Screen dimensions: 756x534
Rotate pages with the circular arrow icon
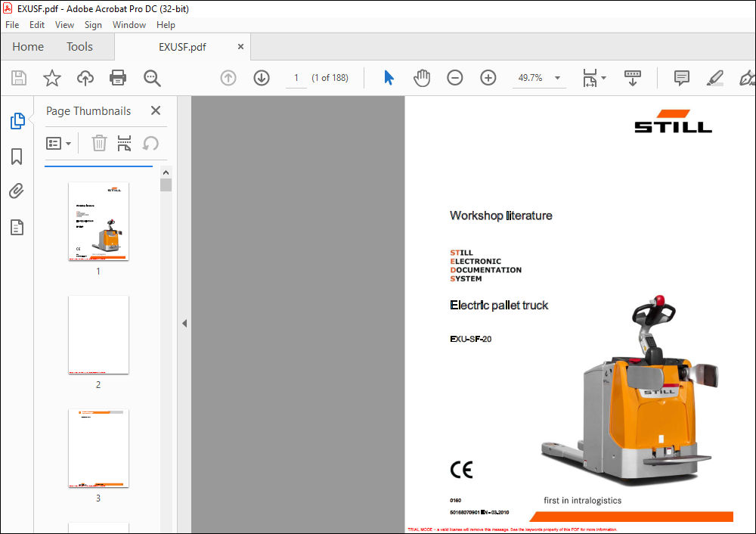[x=150, y=143]
